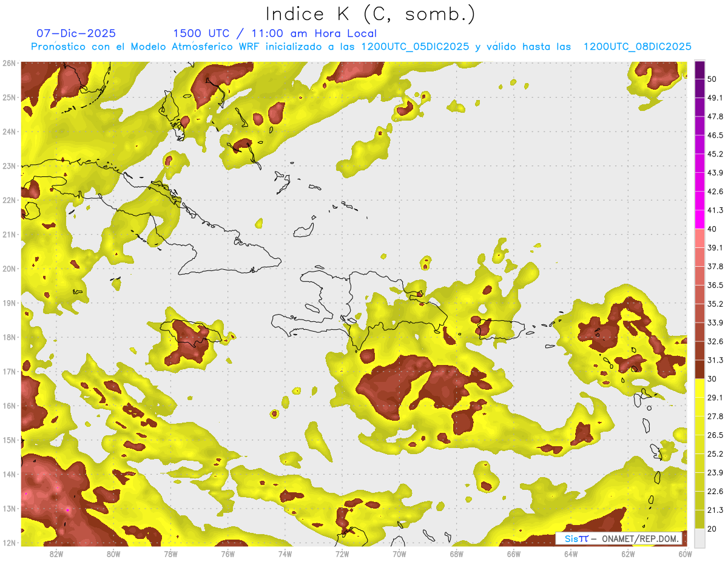Click the colorbar value 27.8
This screenshot has width=728, height=562.
click(x=715, y=416)
